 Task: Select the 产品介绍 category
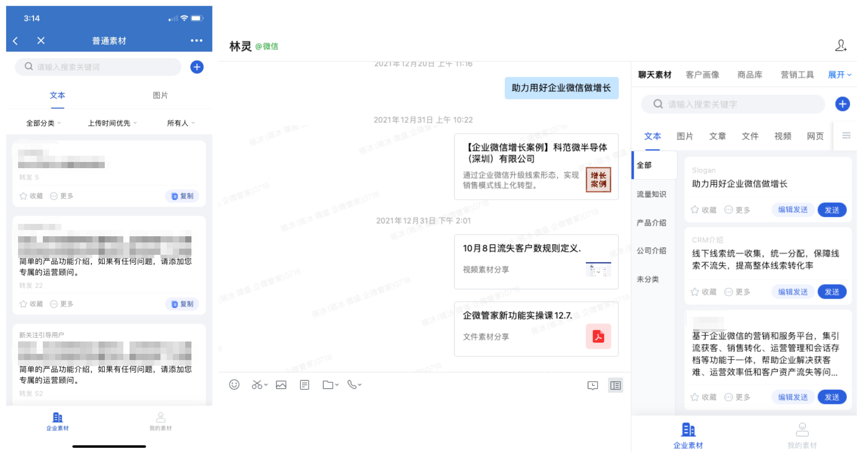tap(651, 223)
